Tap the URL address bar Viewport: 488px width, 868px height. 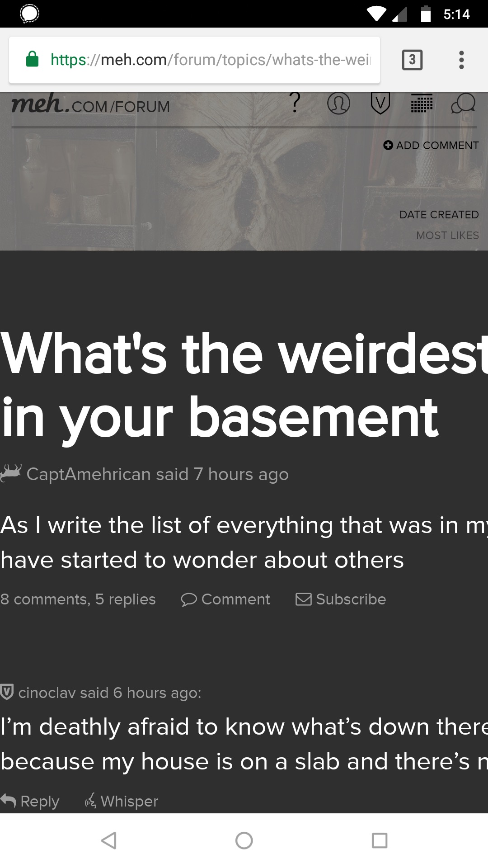click(x=210, y=60)
